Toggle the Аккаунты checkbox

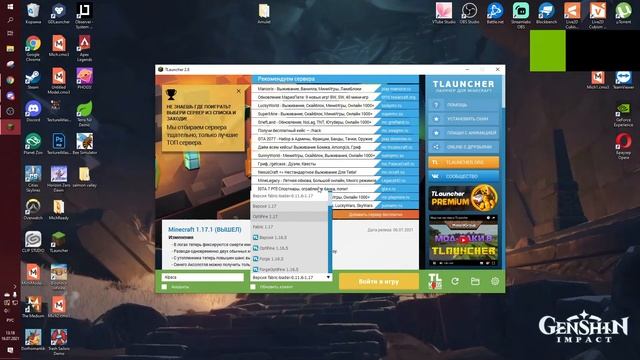pyautogui.click(x=164, y=287)
